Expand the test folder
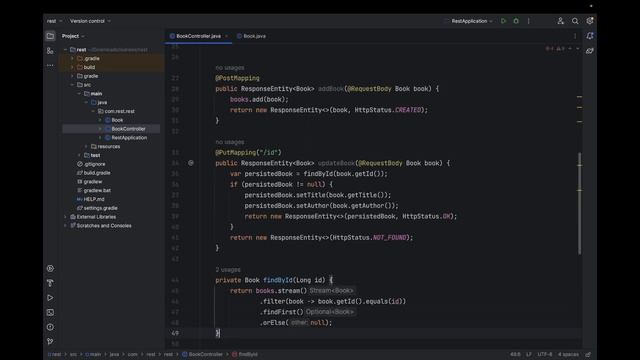The width and height of the screenshot is (640, 360). pos(79,155)
